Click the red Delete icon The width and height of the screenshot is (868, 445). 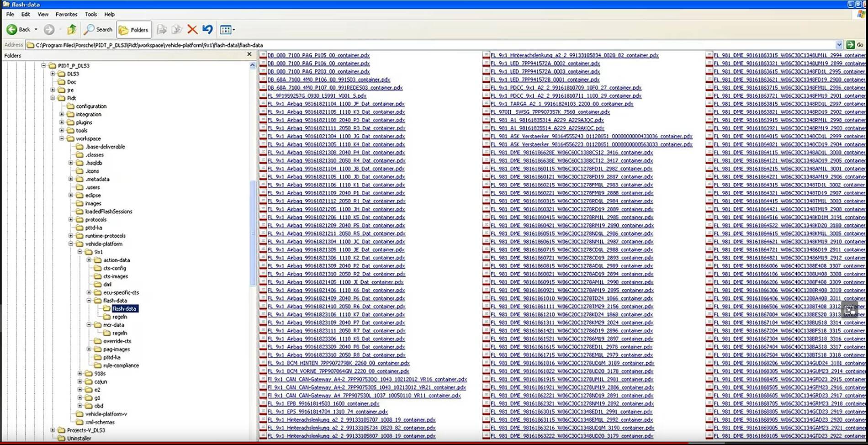(x=192, y=30)
